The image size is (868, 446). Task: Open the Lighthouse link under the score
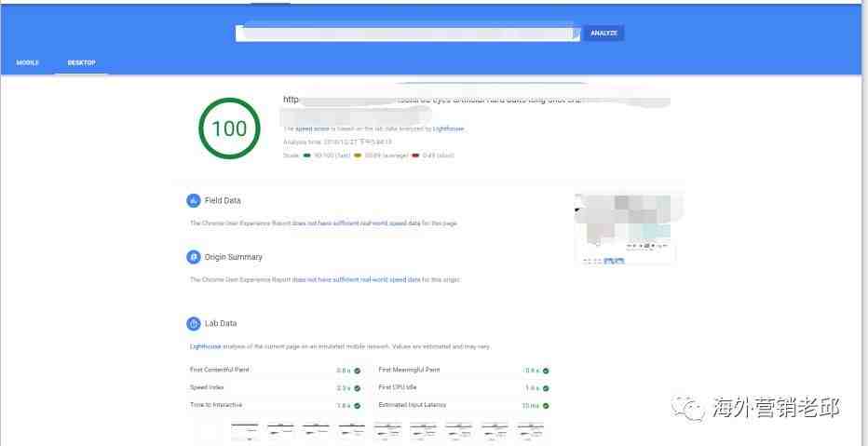pyautogui.click(x=448, y=128)
